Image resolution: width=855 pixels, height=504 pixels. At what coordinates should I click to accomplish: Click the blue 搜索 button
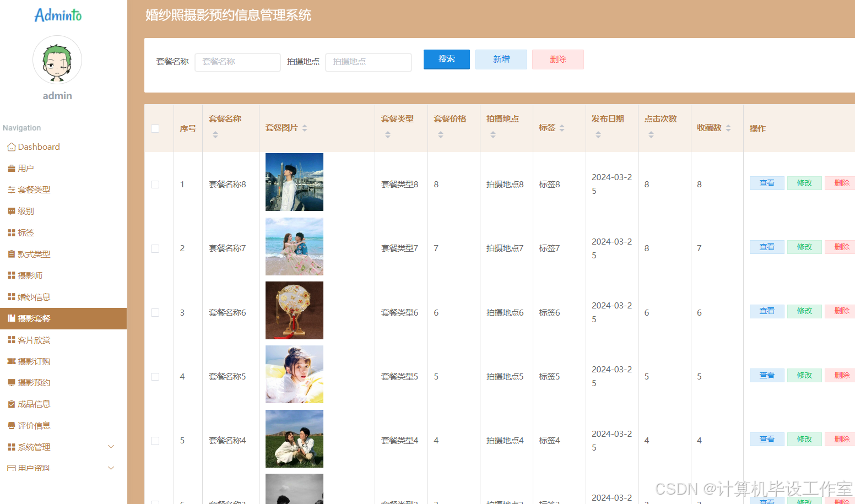tap(447, 59)
